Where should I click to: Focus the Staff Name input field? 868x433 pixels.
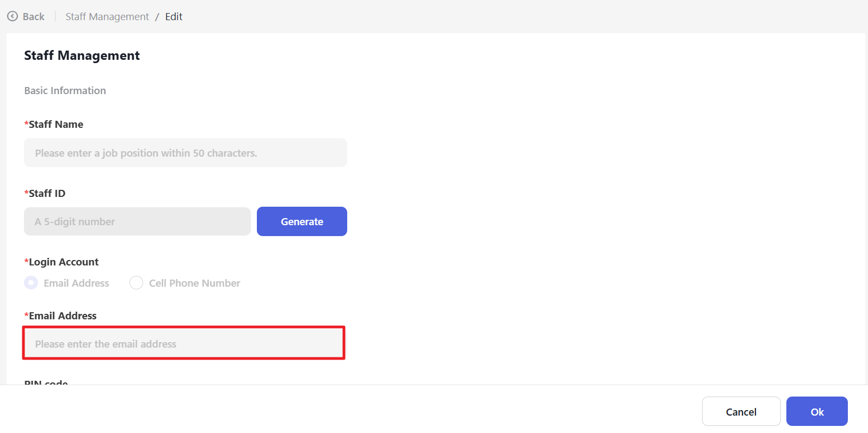pyautogui.click(x=185, y=153)
